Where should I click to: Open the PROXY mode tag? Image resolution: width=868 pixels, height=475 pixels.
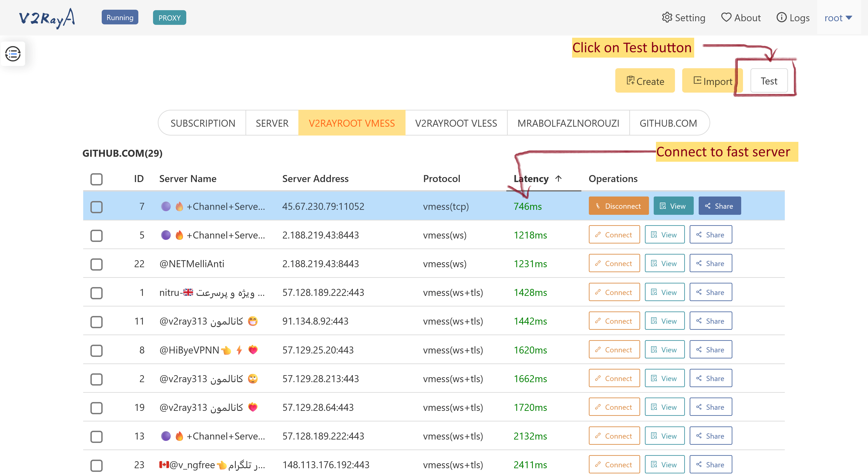pyautogui.click(x=169, y=18)
